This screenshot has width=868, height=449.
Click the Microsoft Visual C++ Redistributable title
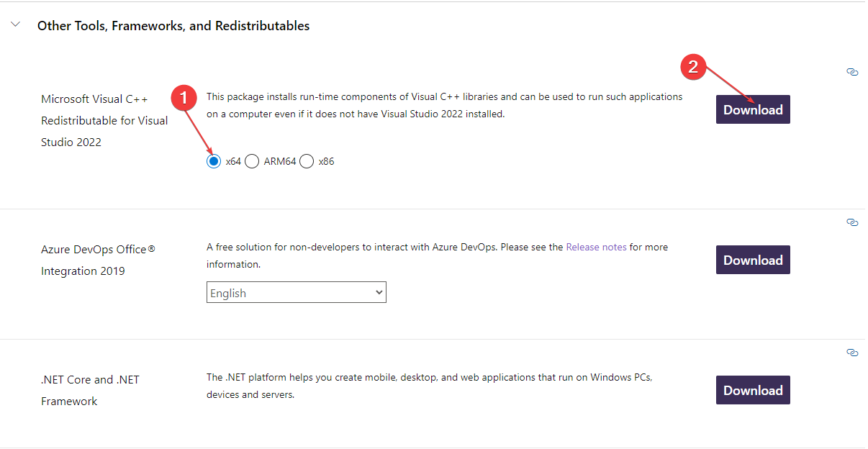point(104,120)
